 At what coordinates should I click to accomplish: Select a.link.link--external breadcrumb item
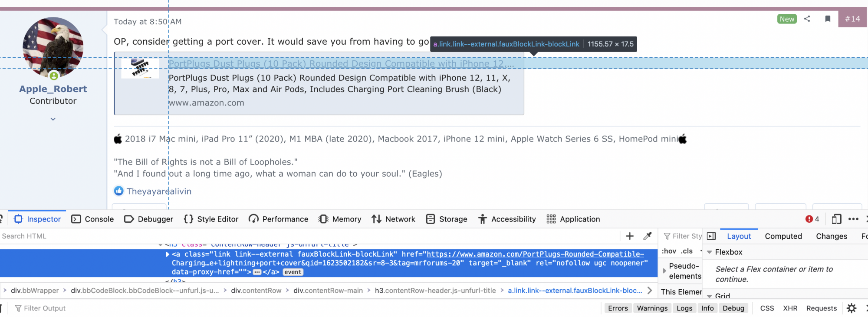tap(575, 291)
